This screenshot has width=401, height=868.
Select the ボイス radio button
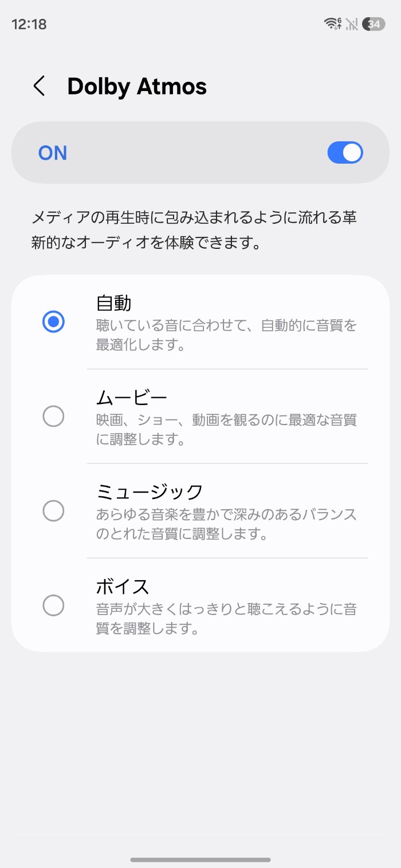[x=53, y=606]
